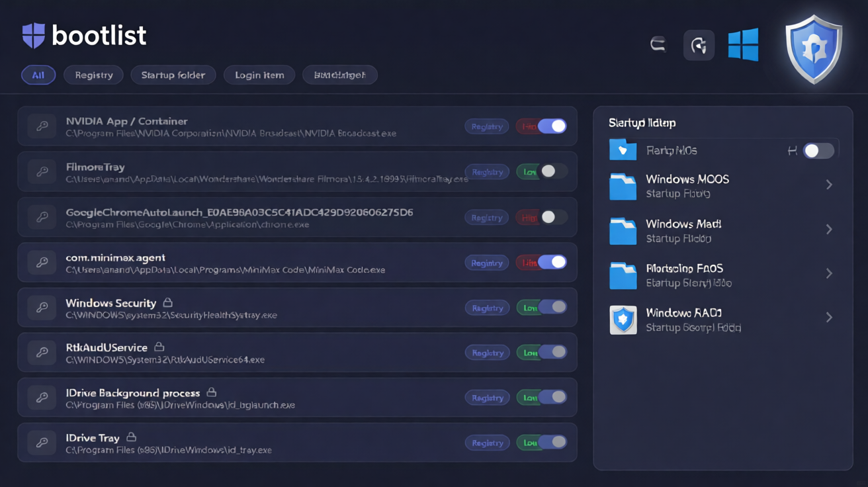Click the key icon for IDrive Background process
Viewport: 868px width, 487px height.
(x=42, y=398)
